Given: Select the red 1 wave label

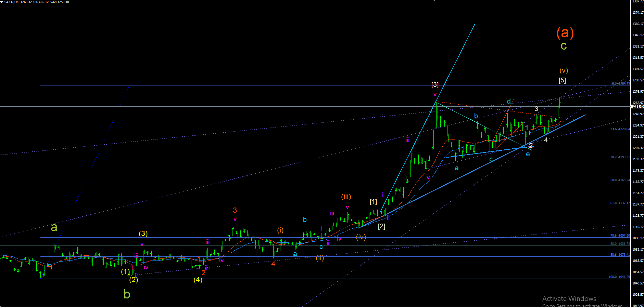Looking at the screenshot, I should pyautogui.click(x=200, y=259).
